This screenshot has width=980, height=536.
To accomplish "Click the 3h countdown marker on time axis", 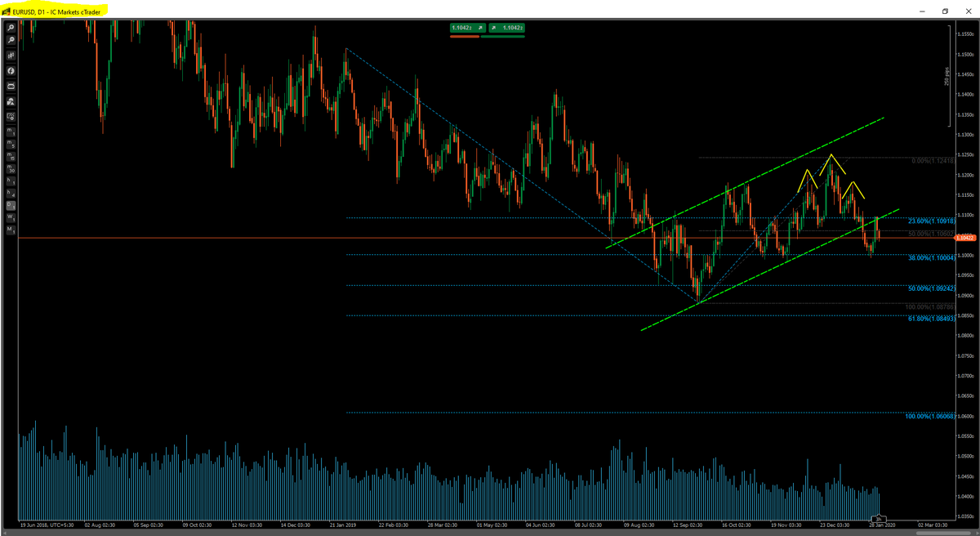I will [880, 519].
